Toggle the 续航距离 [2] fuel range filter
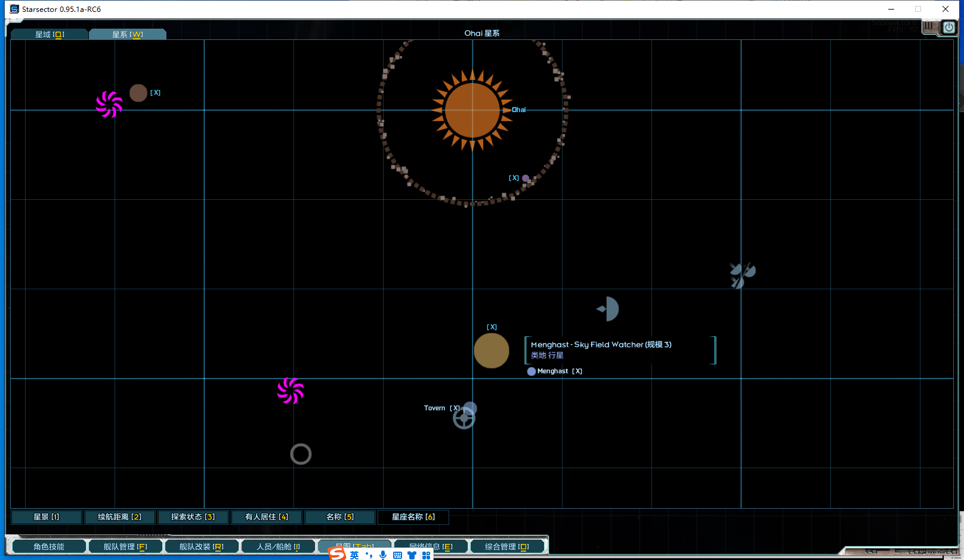964x560 pixels. (x=120, y=517)
